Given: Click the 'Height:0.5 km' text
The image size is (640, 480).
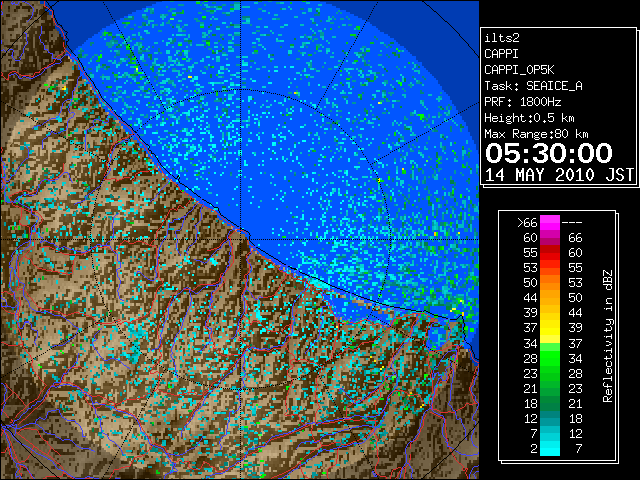Looking at the screenshot, I should point(529,118).
